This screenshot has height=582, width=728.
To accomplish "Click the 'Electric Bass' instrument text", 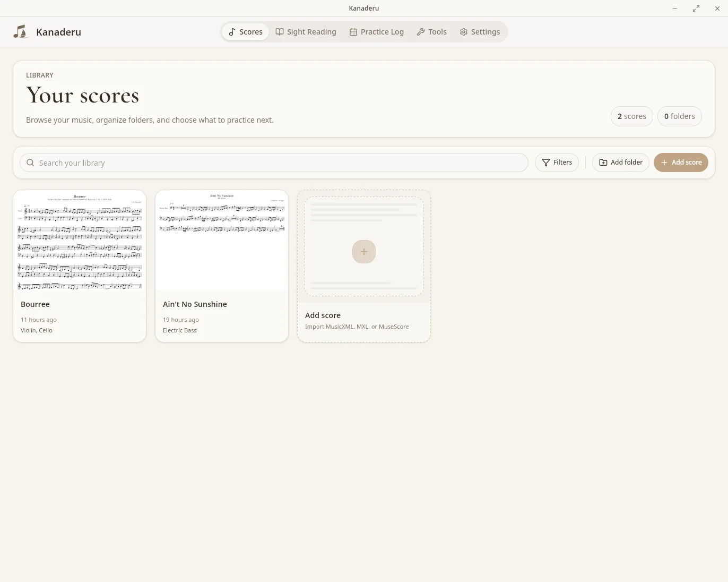I will click(180, 330).
